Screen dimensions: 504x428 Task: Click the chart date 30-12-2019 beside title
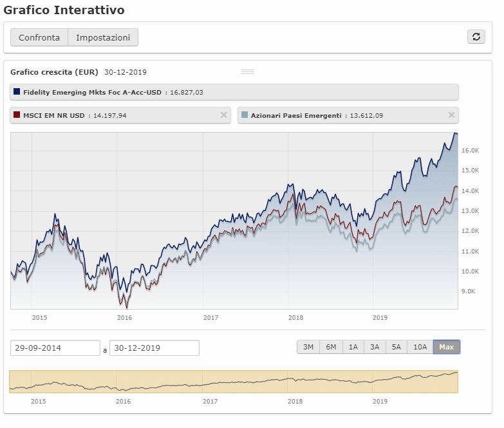point(126,72)
